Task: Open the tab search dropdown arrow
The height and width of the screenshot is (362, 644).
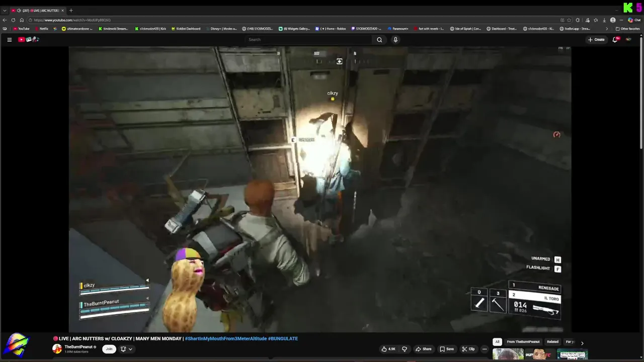Action: [x=5, y=11]
